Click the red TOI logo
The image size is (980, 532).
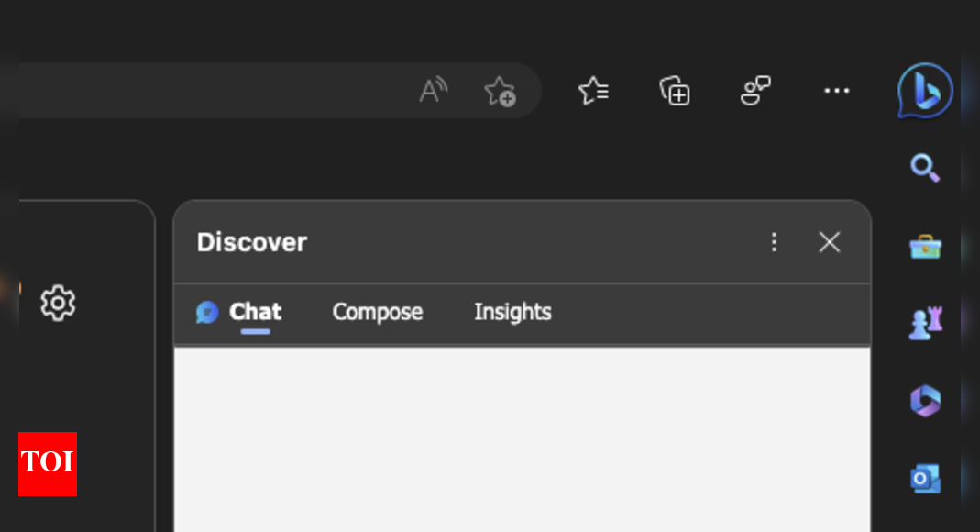click(x=48, y=463)
